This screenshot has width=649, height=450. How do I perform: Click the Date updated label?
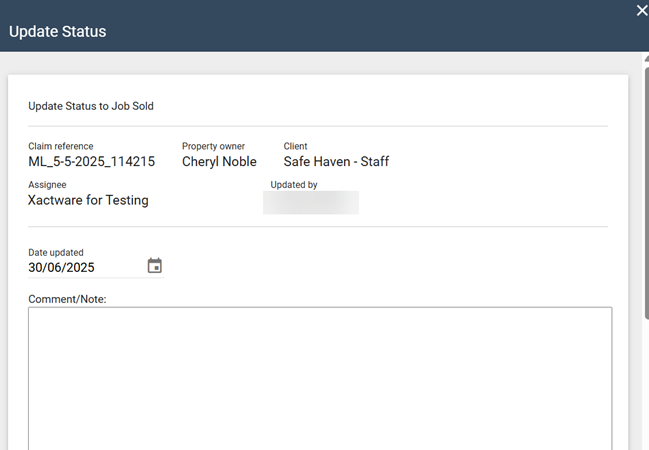coord(56,253)
